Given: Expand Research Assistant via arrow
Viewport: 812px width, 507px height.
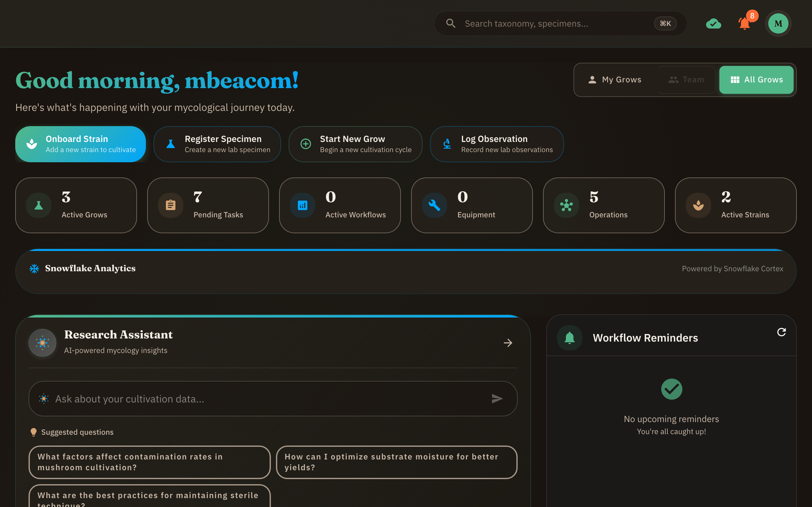Looking at the screenshot, I should 508,343.
